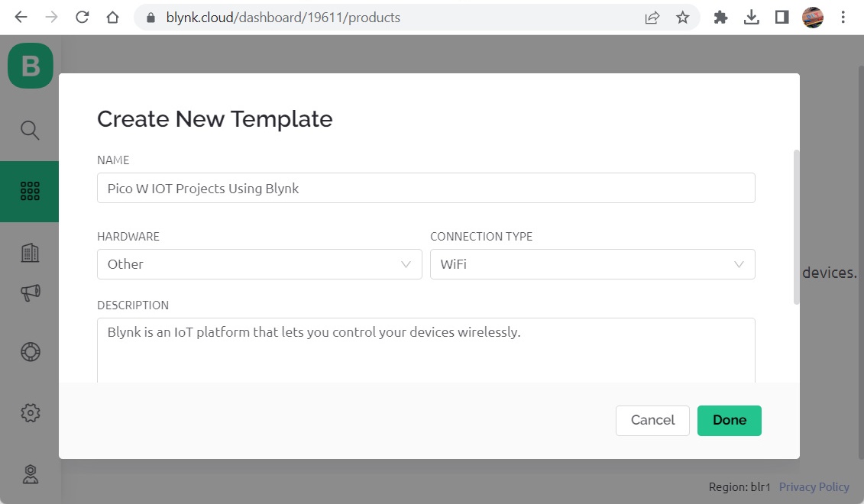
Task: Cancel template creation
Action: click(652, 420)
